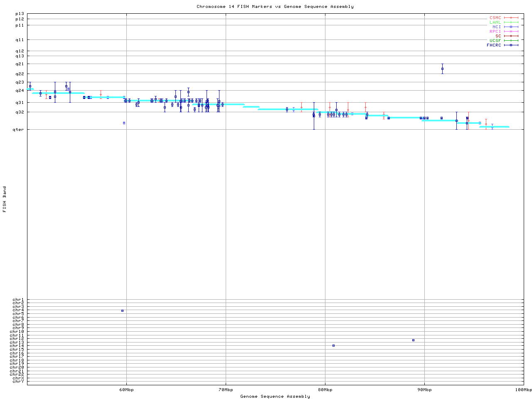Click the data point on the chr14 row
The height and width of the screenshot is (399, 532).
point(333,345)
